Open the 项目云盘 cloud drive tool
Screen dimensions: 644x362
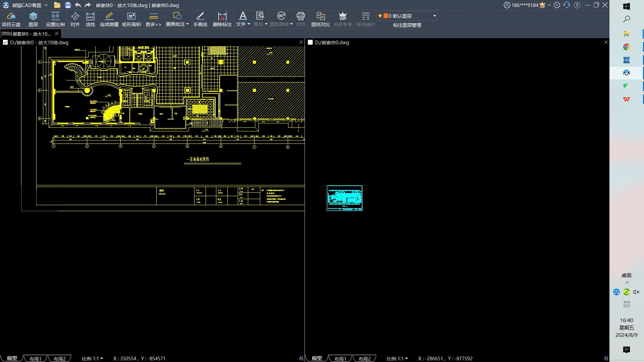(x=11, y=19)
